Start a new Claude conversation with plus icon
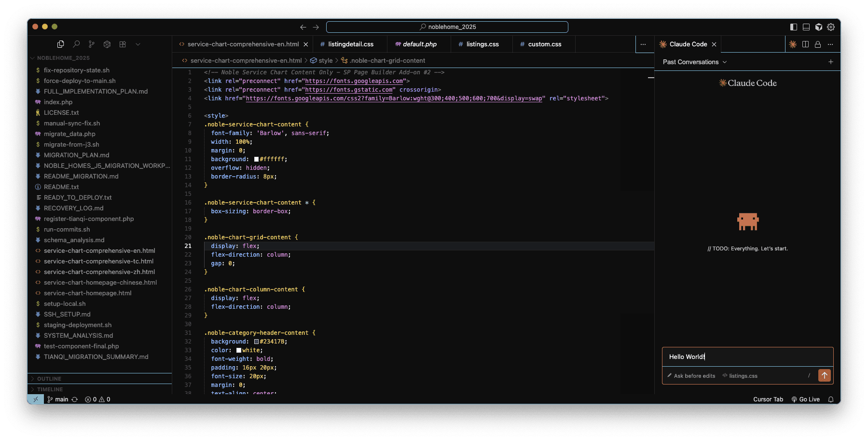This screenshot has width=868, height=440. [830, 62]
